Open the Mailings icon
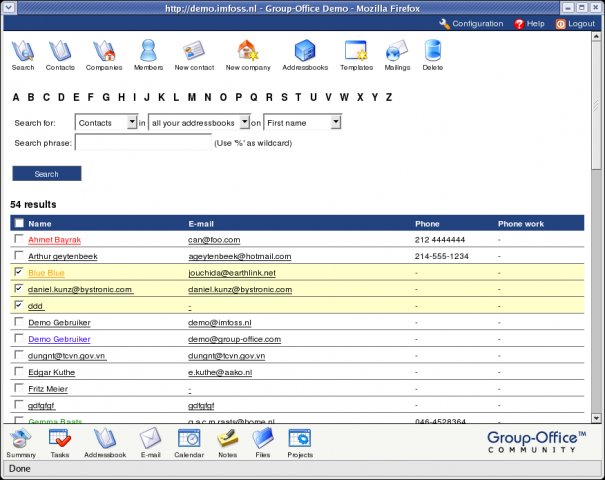 pyautogui.click(x=396, y=50)
